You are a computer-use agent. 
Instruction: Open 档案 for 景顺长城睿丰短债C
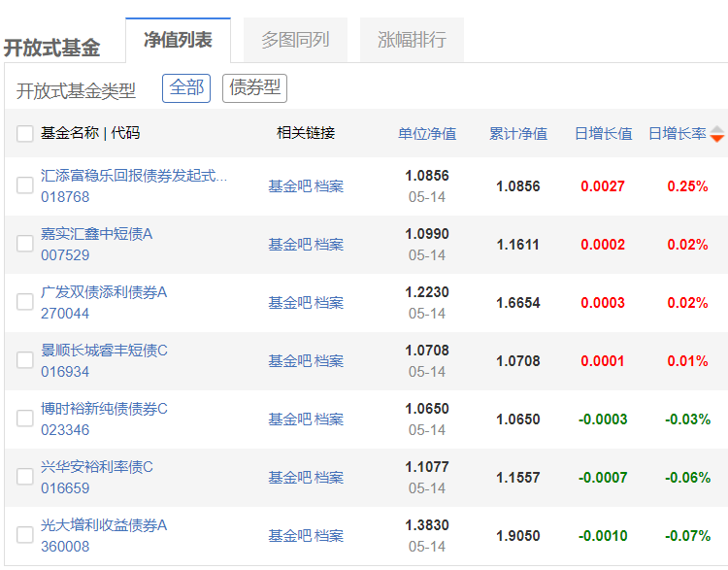click(329, 361)
